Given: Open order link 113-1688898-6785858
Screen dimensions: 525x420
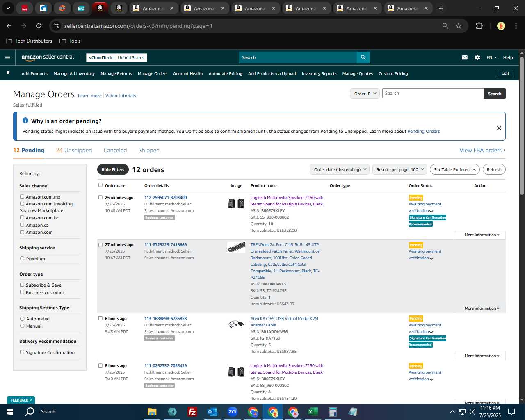Looking at the screenshot, I should pyautogui.click(x=165, y=318).
